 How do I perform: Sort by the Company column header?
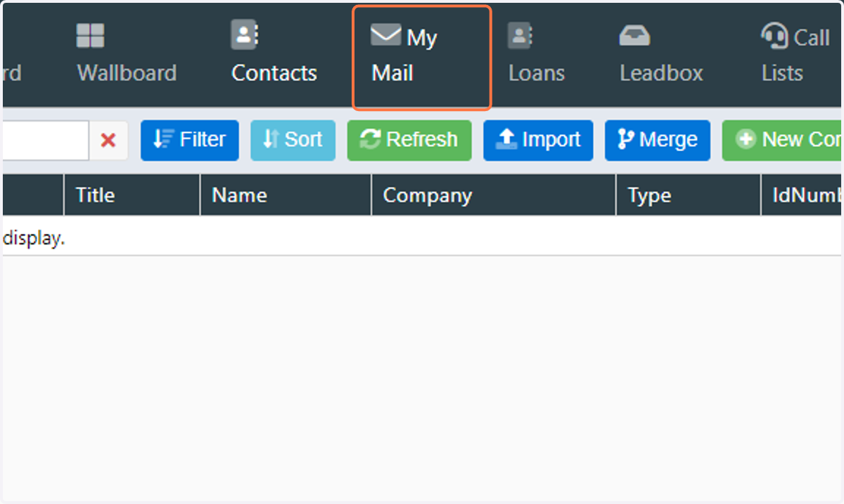(x=494, y=195)
